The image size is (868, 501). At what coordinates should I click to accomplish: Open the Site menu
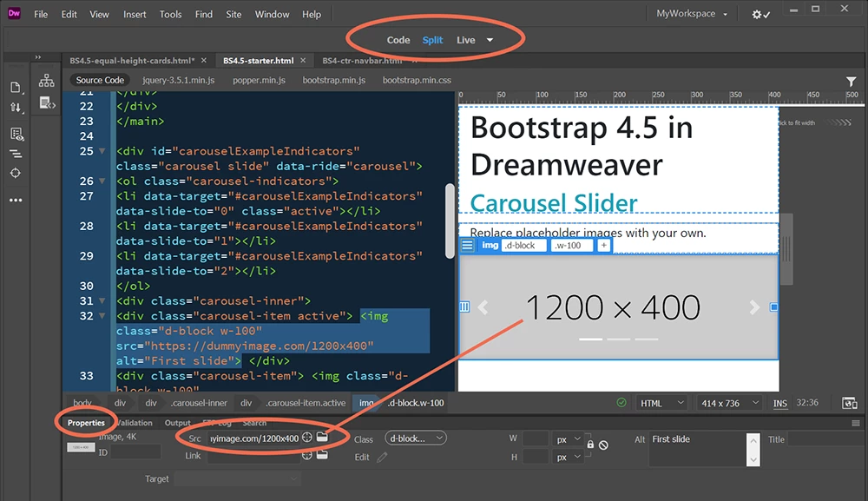[x=233, y=15]
